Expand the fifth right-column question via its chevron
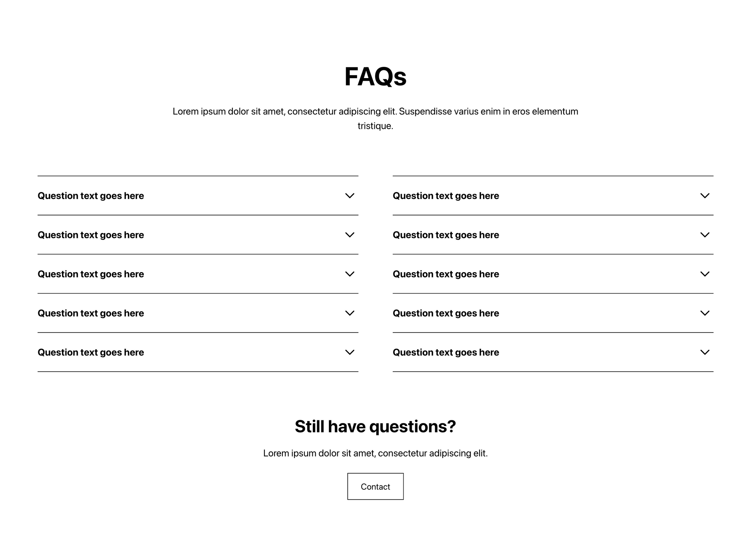The width and height of the screenshot is (751, 560). tap(705, 352)
